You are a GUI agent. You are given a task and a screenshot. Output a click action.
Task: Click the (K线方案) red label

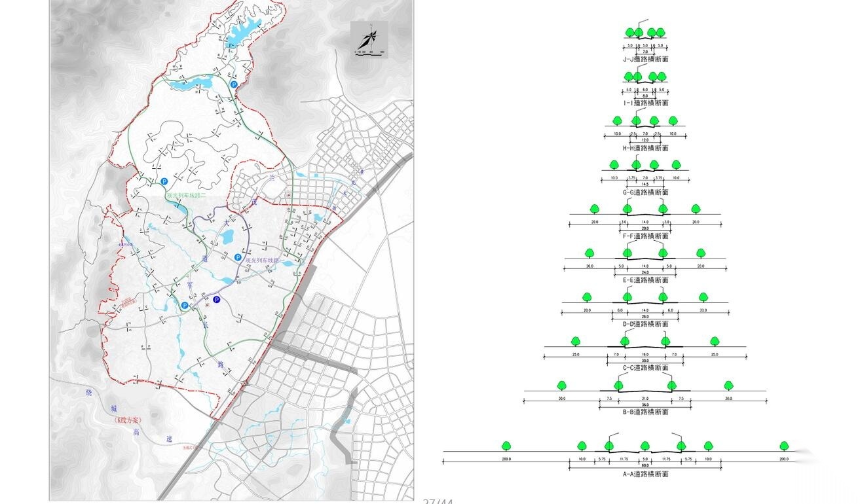[129, 420]
